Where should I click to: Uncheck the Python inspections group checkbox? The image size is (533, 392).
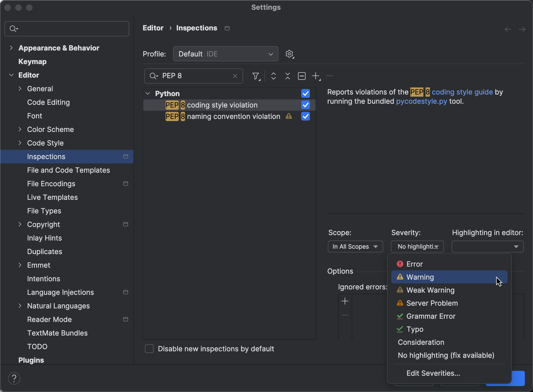pyautogui.click(x=305, y=93)
